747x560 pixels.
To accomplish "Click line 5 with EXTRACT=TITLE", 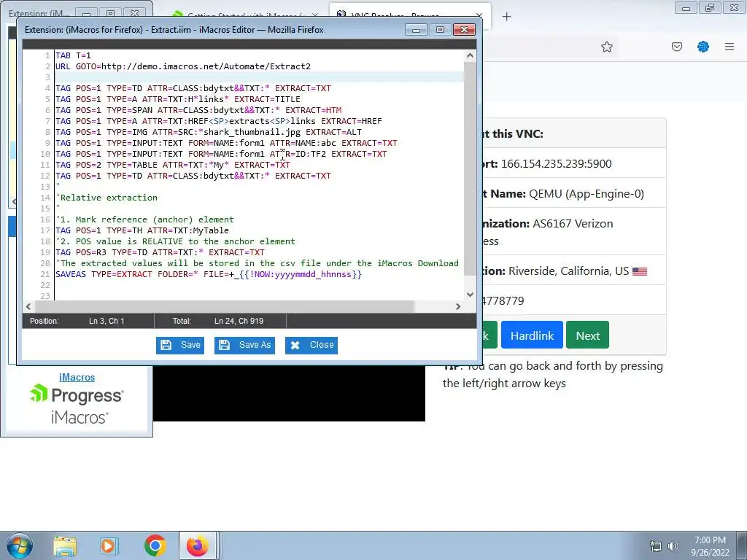I will coord(178,99).
